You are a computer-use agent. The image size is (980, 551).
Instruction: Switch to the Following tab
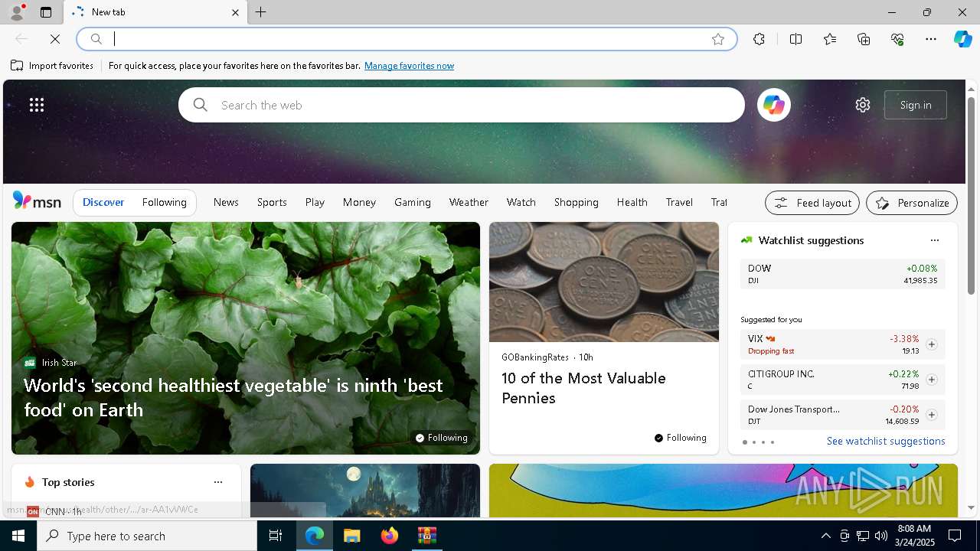(x=165, y=202)
